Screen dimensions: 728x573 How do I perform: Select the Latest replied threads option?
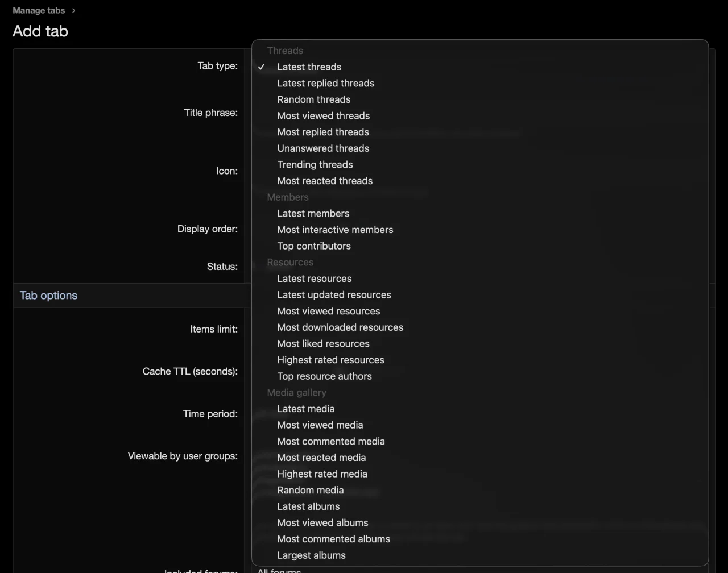(325, 83)
